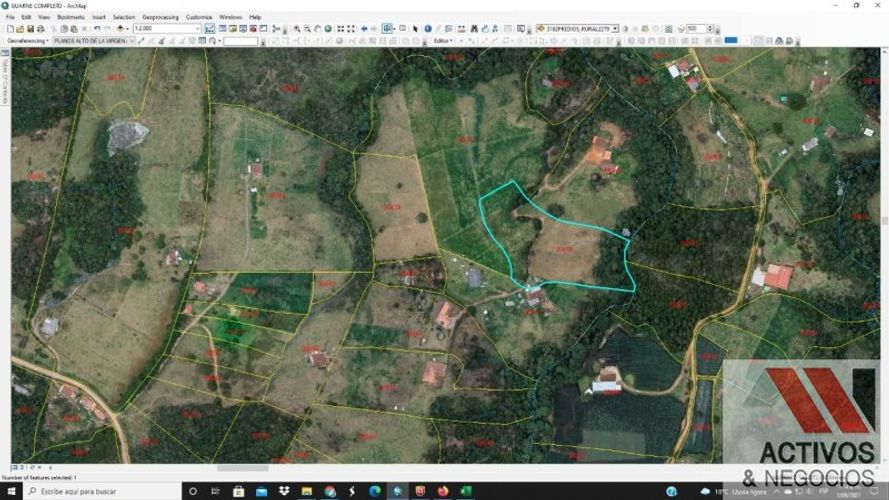Select the Zoom In tool
The image size is (889, 500).
point(297,28)
